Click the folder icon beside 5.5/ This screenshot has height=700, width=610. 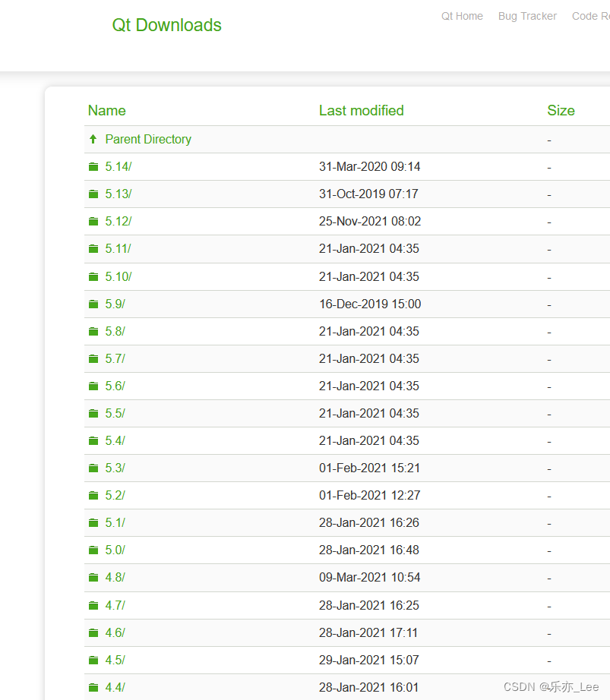point(93,413)
